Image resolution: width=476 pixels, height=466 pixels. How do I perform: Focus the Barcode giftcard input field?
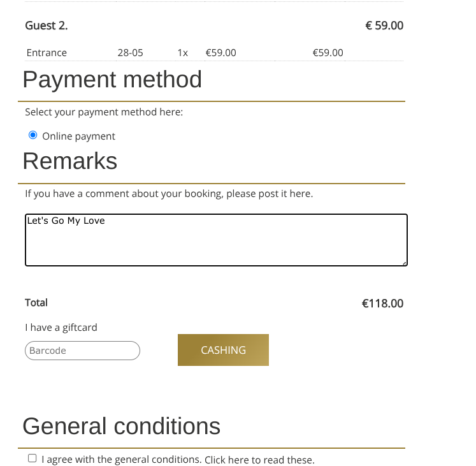pyautogui.click(x=83, y=351)
